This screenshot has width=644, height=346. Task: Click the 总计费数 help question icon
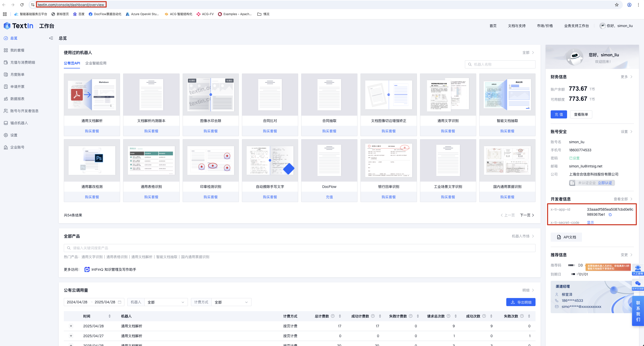pos(333,316)
